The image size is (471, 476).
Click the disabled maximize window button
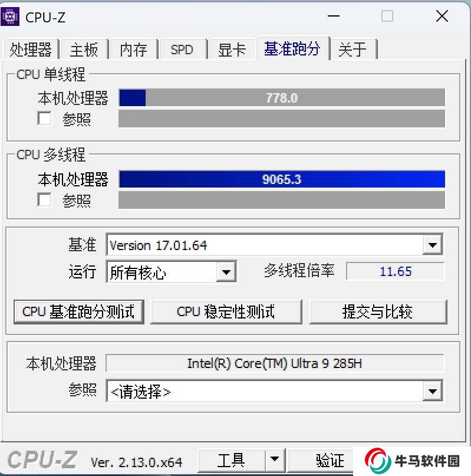[387, 16]
